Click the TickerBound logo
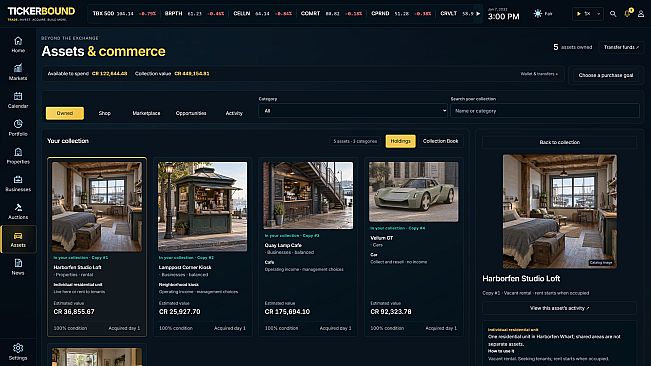The image size is (651, 366). (41, 13)
